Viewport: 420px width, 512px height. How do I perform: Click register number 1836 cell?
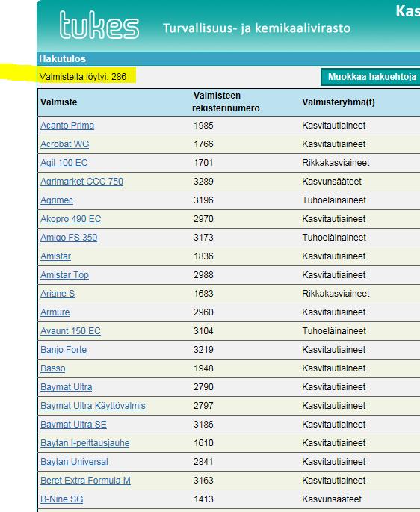click(203, 256)
